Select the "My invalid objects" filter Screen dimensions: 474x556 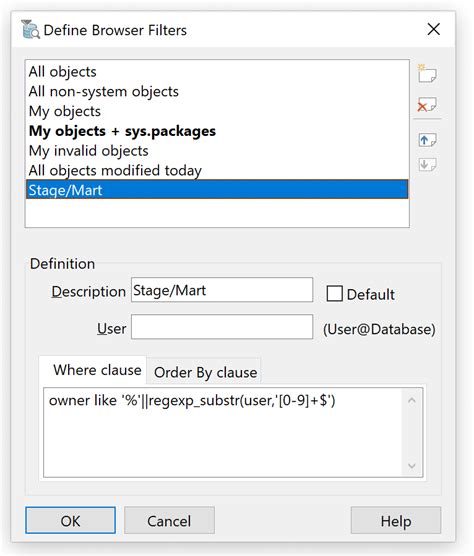(x=217, y=151)
